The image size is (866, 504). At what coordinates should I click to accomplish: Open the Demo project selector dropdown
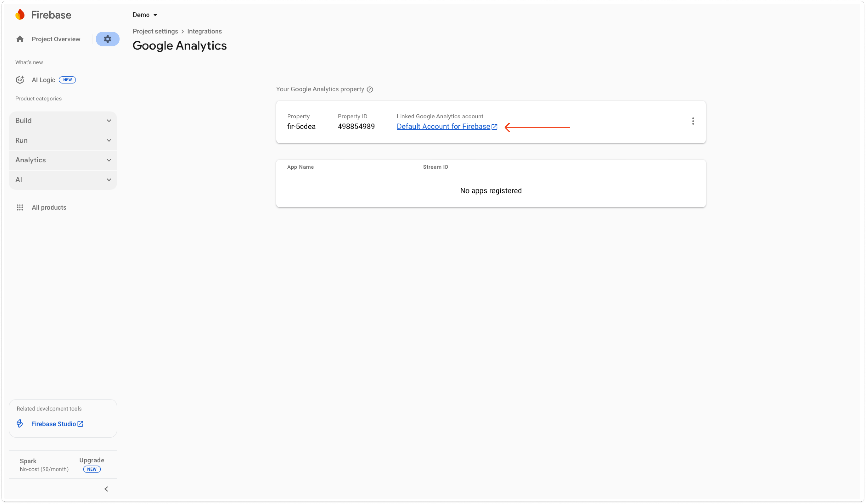145,15
